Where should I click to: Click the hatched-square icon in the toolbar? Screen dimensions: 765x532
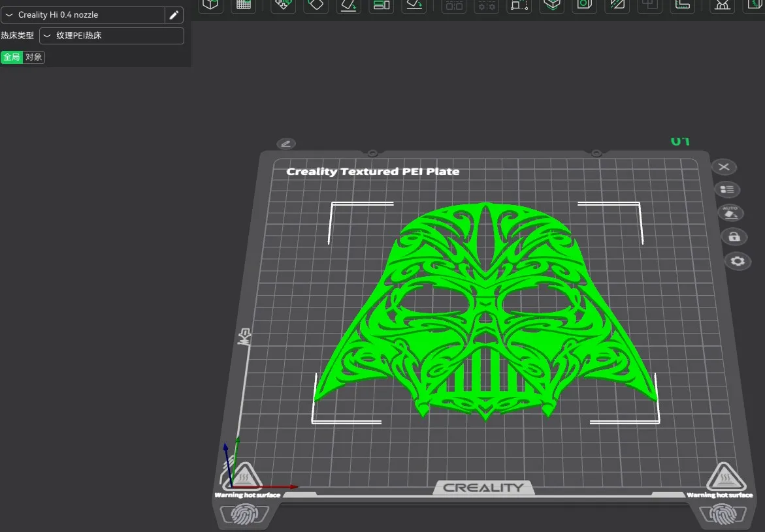tap(617, 5)
